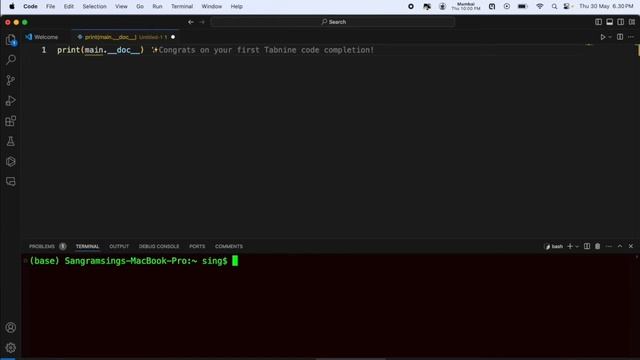Kill terminal with the trash icon

pyautogui.click(x=598, y=247)
